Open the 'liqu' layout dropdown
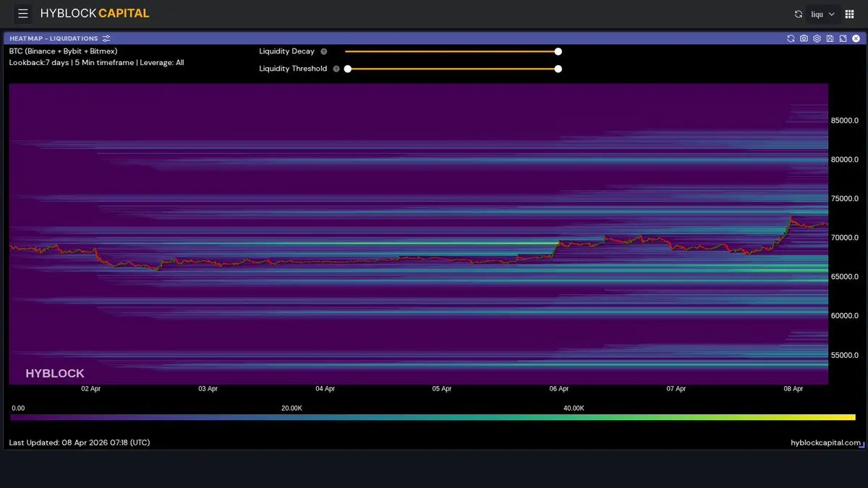This screenshot has height=488, width=868. coord(823,14)
